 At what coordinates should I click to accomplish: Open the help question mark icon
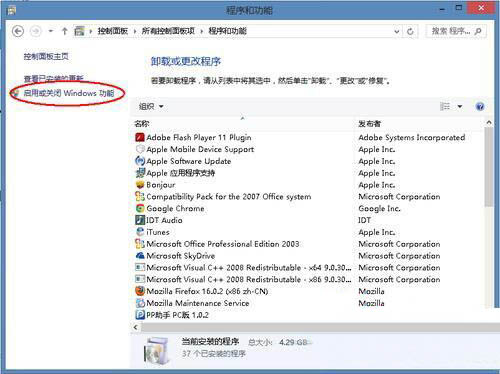pos(480,107)
